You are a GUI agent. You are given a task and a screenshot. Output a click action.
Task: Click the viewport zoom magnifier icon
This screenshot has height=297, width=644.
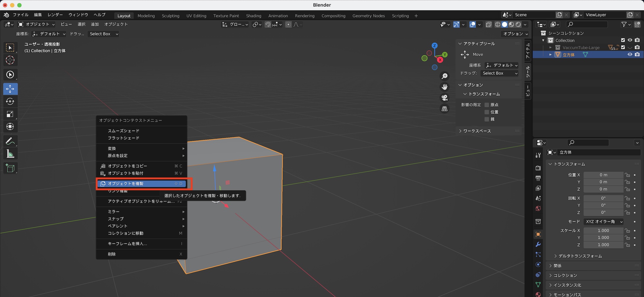(x=445, y=76)
